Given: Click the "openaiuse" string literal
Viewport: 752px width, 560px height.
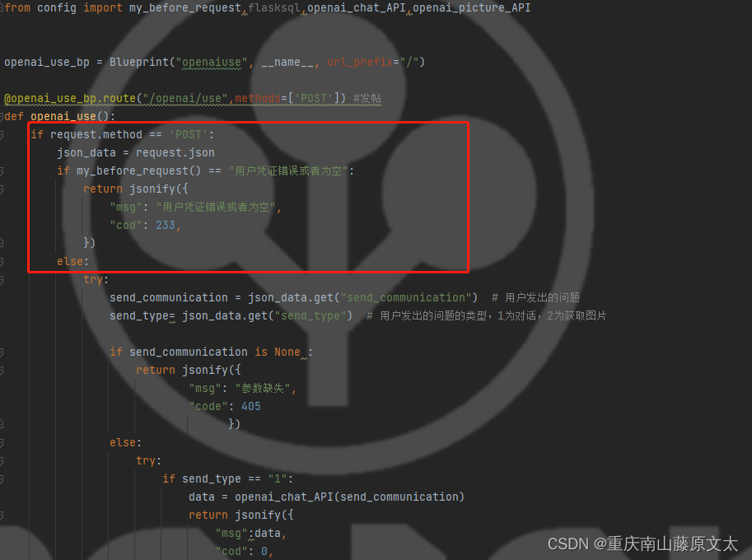Looking at the screenshot, I should click(x=212, y=63).
